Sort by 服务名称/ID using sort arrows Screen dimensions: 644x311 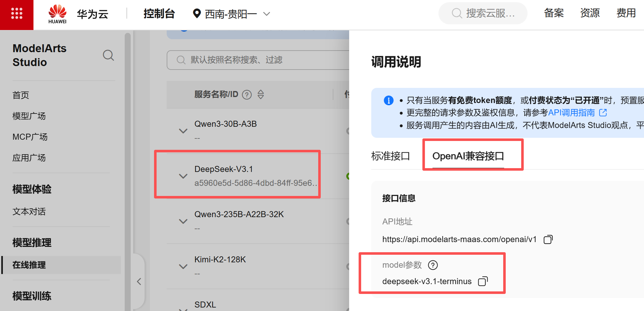260,95
